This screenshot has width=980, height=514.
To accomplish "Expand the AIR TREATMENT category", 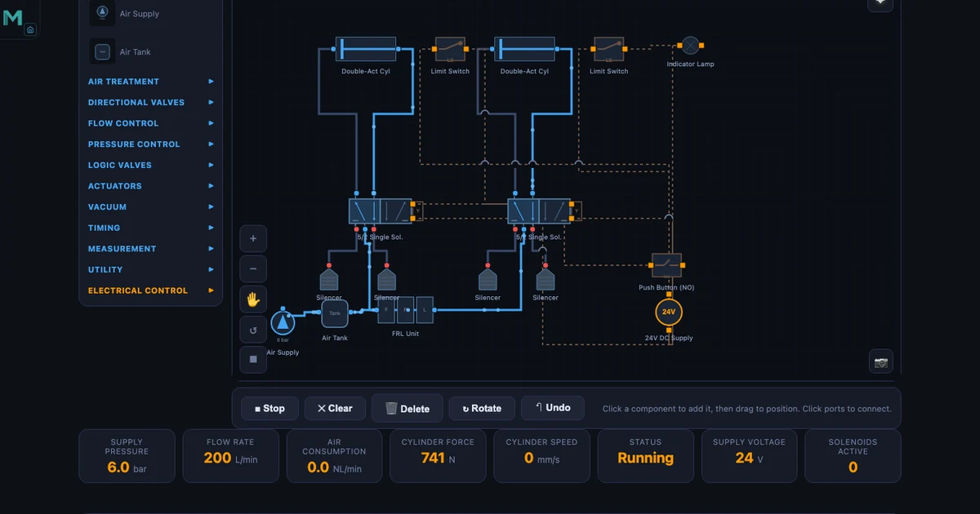I will coord(151,82).
